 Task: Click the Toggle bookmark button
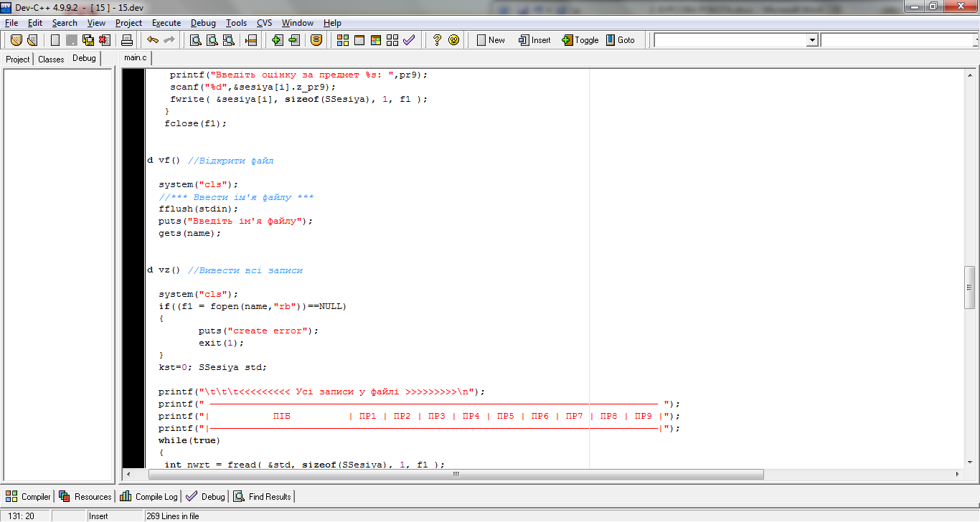click(x=580, y=40)
